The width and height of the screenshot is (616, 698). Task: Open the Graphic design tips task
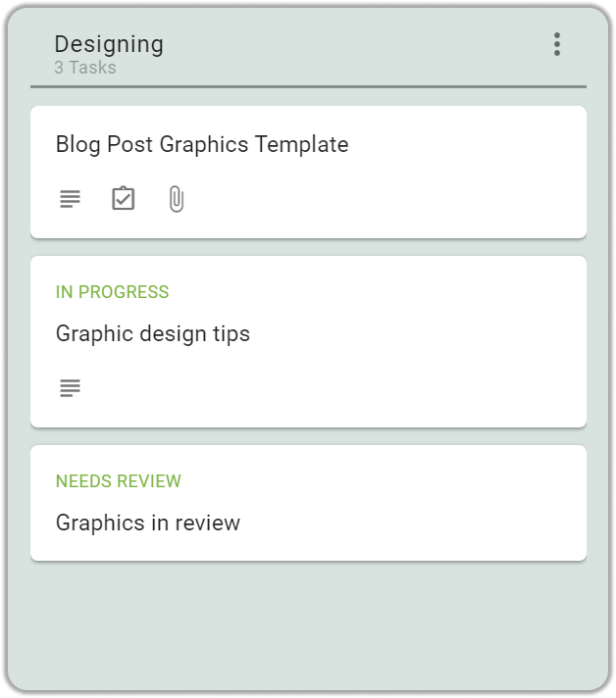[x=153, y=334]
